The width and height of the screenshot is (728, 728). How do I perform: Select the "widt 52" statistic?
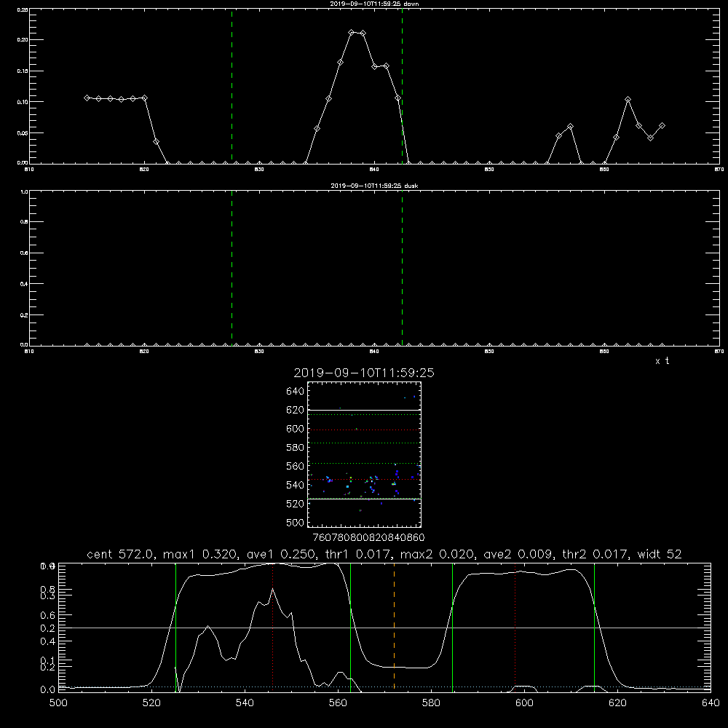(659, 554)
